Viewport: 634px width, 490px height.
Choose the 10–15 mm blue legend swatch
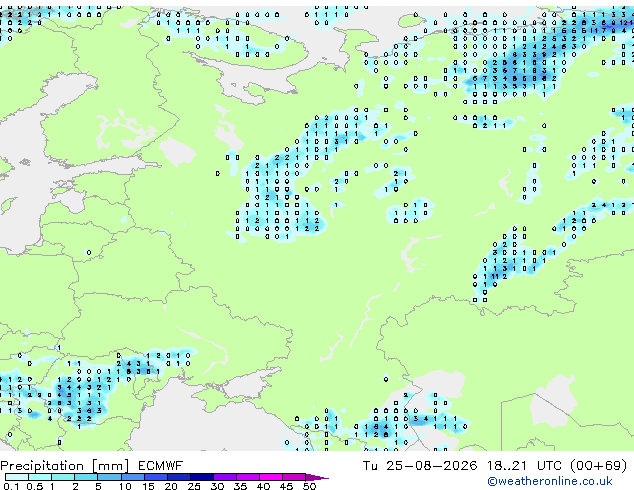[x=133, y=477]
